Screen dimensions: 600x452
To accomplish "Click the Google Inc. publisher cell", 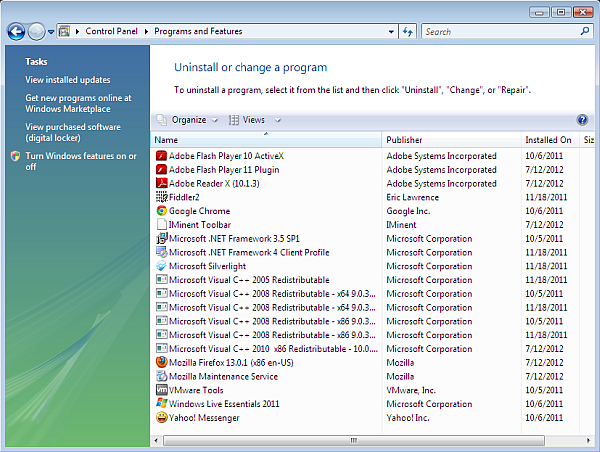I will (x=408, y=211).
